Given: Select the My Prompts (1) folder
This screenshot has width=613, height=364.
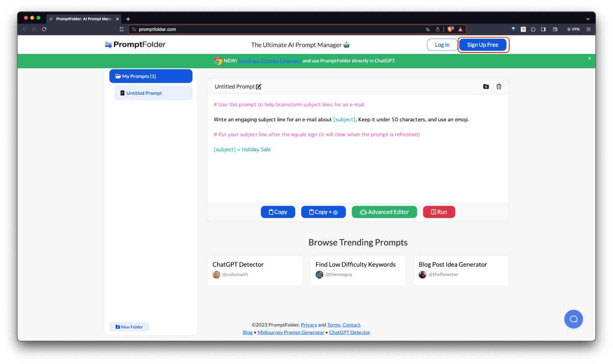Looking at the screenshot, I should pyautogui.click(x=151, y=76).
